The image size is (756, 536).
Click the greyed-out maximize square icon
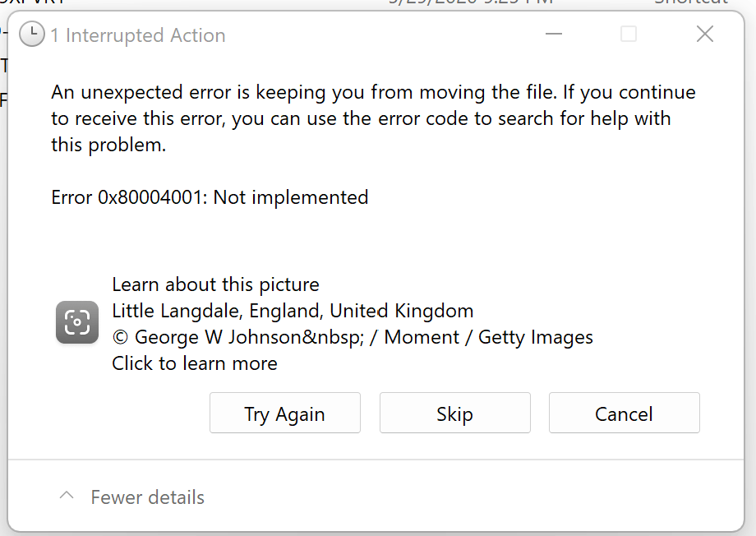pos(629,34)
